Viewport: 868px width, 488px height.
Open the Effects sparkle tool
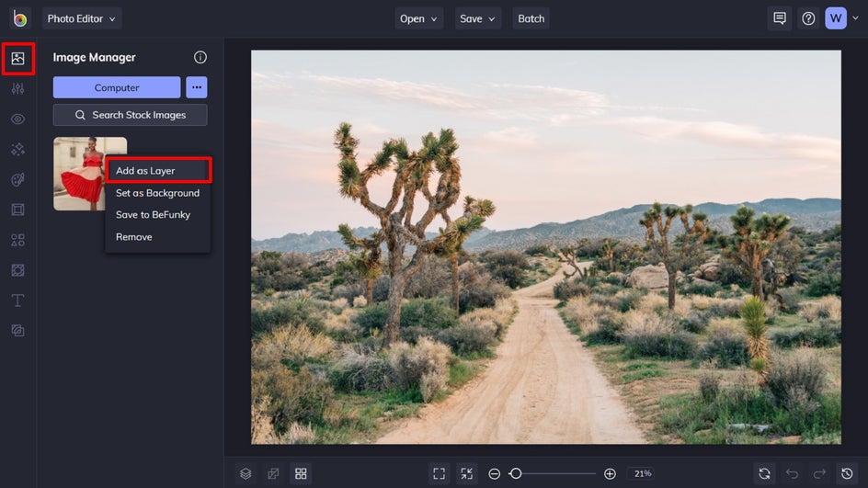(x=17, y=149)
